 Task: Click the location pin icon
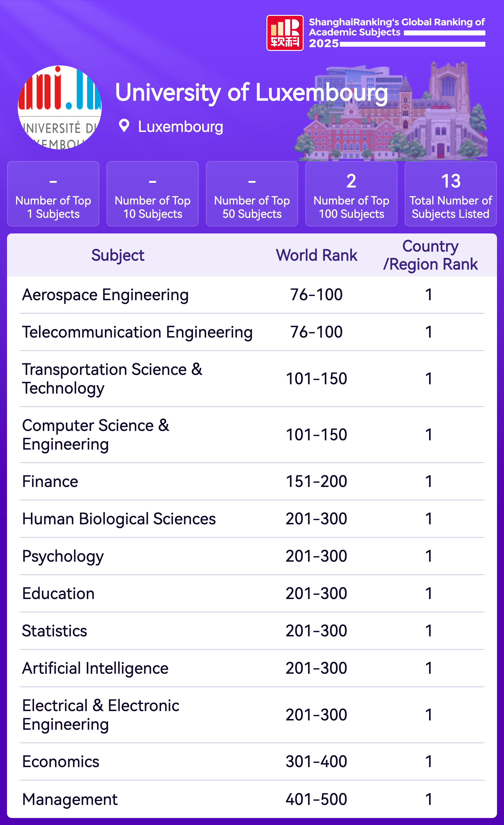[x=124, y=126]
